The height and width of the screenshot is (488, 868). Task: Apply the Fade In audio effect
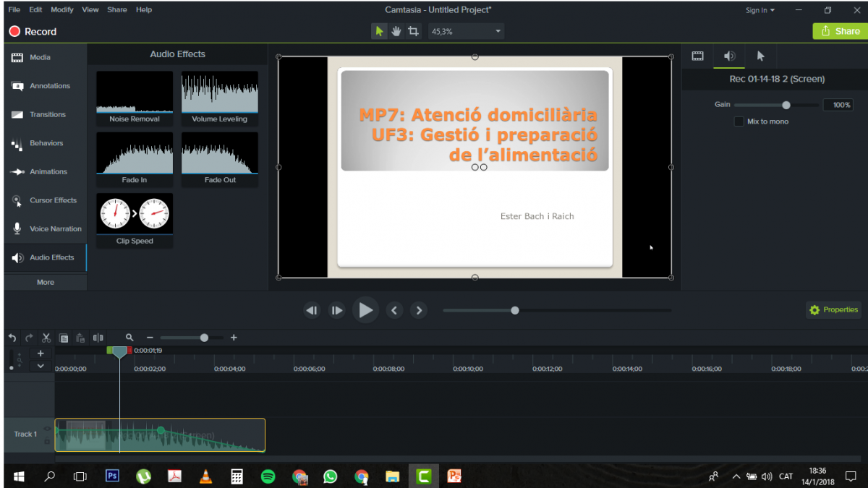[134, 153]
